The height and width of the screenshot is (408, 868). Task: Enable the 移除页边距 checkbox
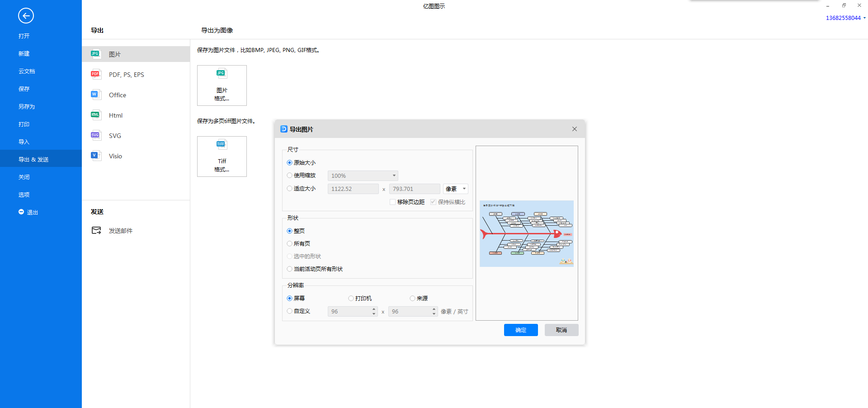pos(393,202)
